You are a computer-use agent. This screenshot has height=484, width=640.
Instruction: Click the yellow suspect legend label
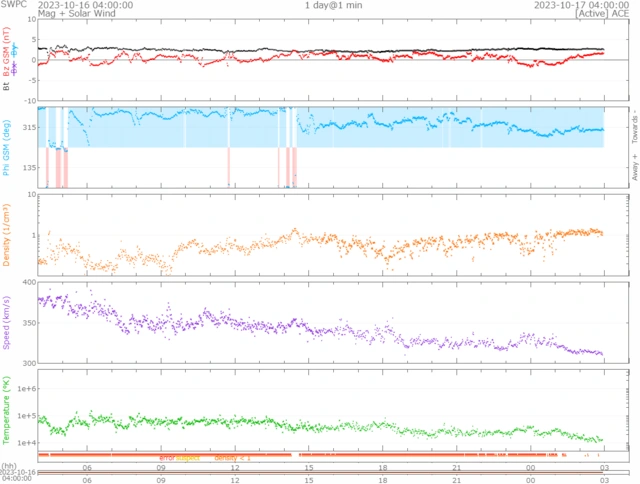(188, 457)
